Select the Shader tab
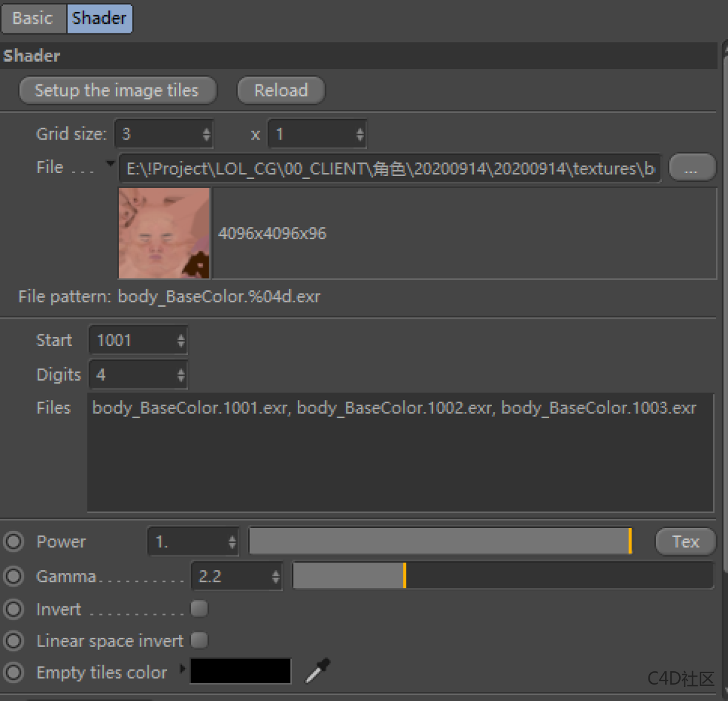728x701 pixels. coord(99,18)
